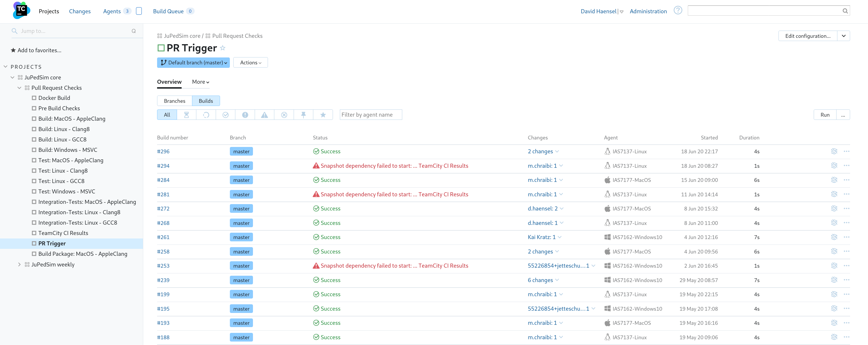Open build #296 link

163,151
